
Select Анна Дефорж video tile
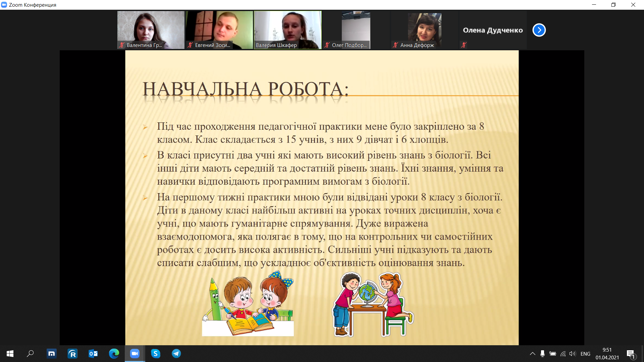[x=424, y=30]
